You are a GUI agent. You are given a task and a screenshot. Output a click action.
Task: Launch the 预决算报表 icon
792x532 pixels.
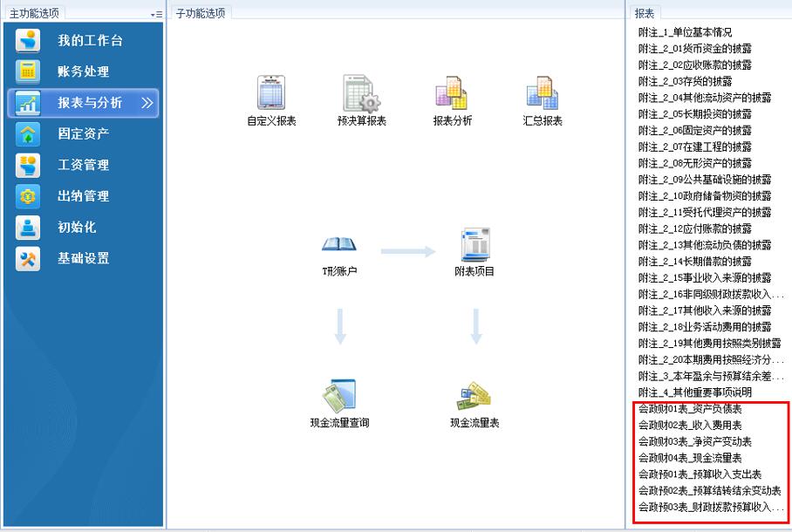[362, 93]
